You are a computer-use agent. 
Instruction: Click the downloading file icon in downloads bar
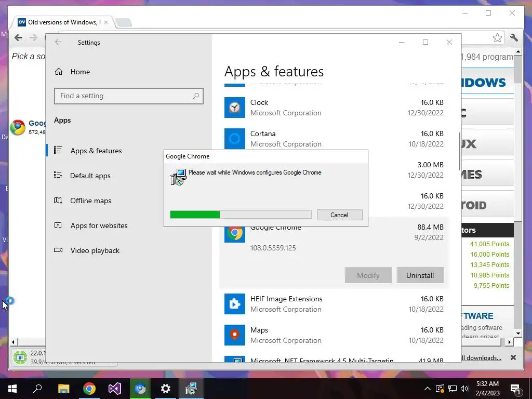(20, 357)
